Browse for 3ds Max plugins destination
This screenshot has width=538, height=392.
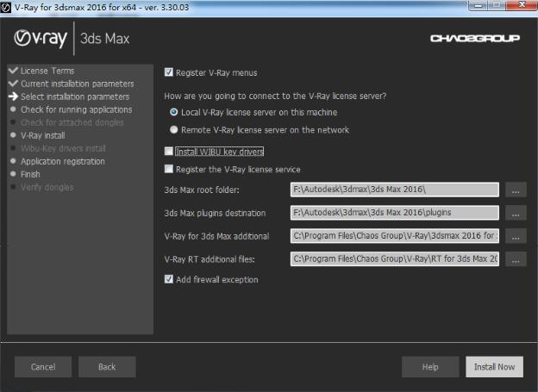coord(516,213)
